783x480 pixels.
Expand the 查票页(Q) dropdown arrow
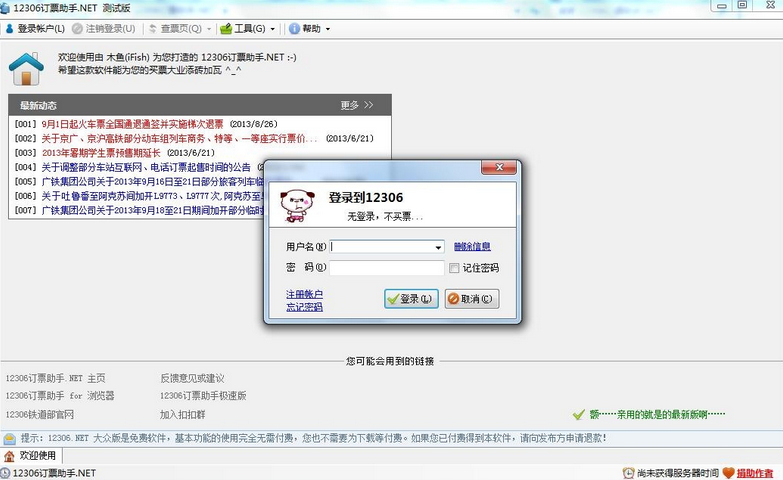click(x=209, y=29)
